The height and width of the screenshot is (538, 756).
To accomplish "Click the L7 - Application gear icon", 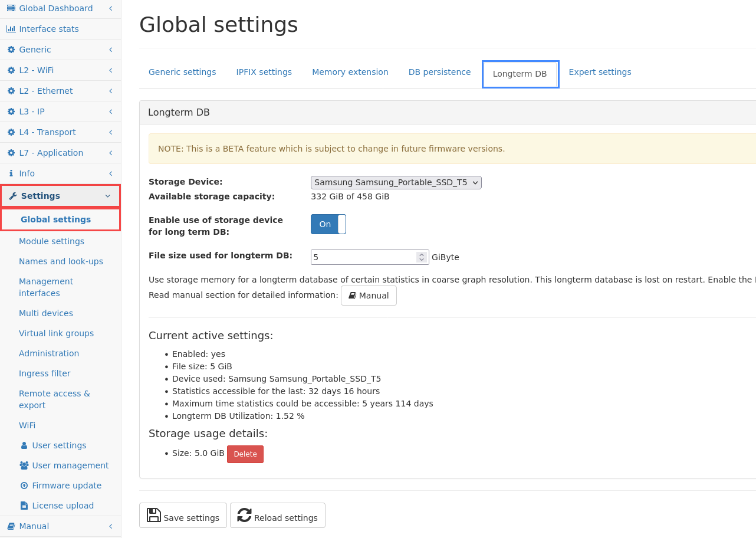I will pyautogui.click(x=11, y=153).
